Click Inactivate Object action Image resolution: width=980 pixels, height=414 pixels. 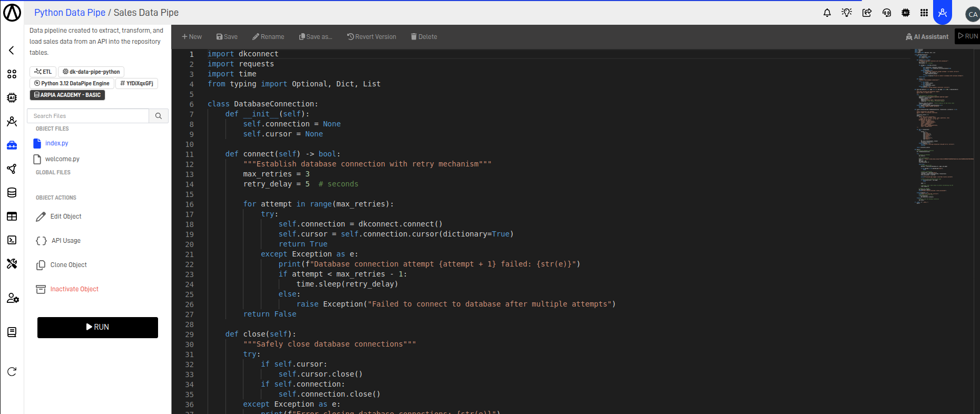tap(74, 289)
